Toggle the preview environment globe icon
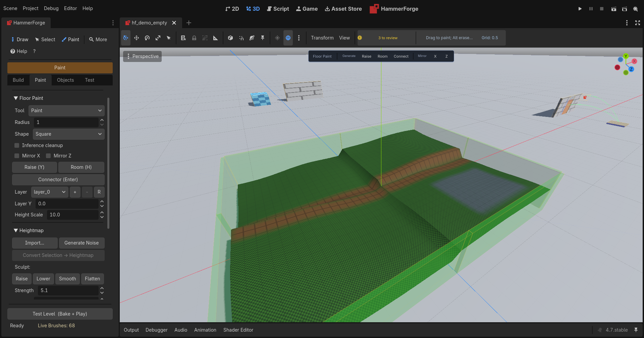644x338 pixels. (288, 38)
